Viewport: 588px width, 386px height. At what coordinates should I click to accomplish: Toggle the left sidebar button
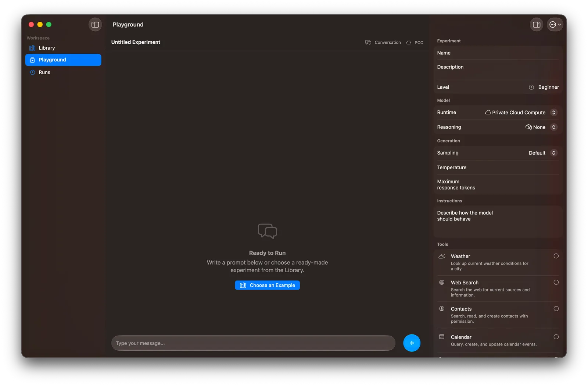coord(95,25)
